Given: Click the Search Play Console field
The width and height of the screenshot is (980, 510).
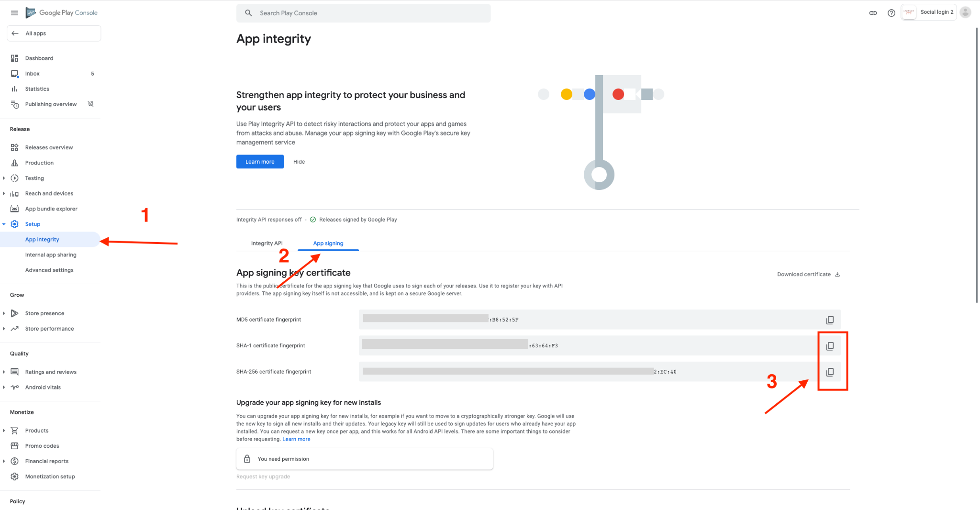Looking at the screenshot, I should click(364, 13).
